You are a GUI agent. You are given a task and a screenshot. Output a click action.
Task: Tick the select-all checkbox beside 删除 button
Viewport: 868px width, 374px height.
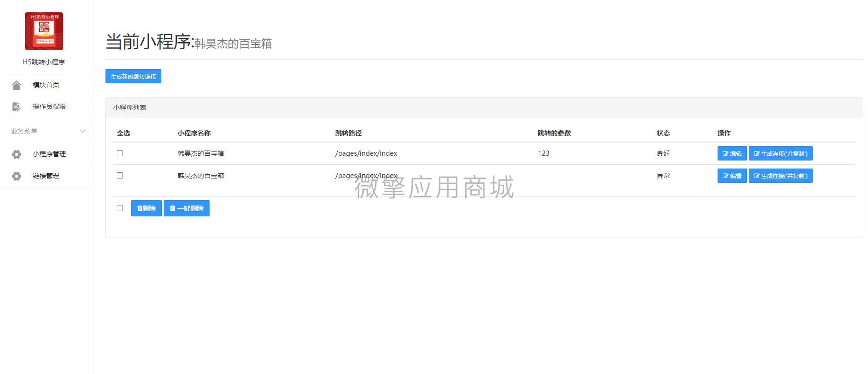point(120,208)
